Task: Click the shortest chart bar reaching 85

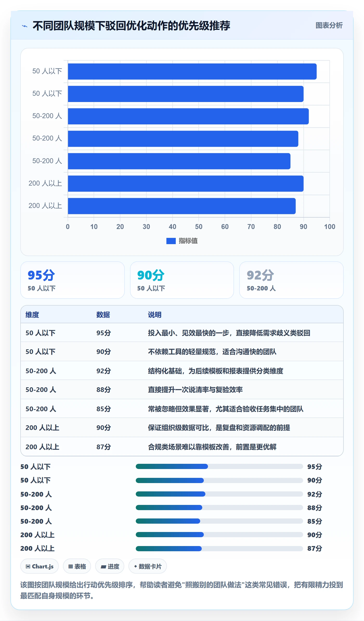Action: [x=179, y=161]
